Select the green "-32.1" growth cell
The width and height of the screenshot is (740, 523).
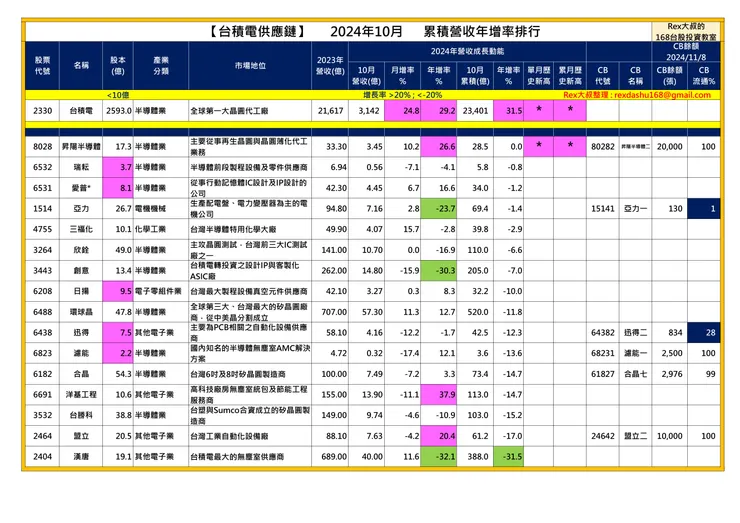438,457
